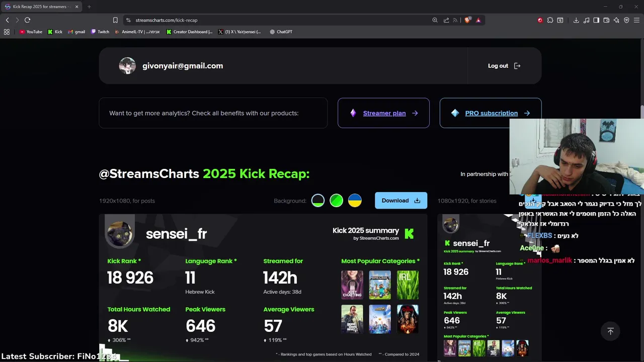Click the account avatar beside the email
This screenshot has height=362, width=644.
click(x=127, y=66)
